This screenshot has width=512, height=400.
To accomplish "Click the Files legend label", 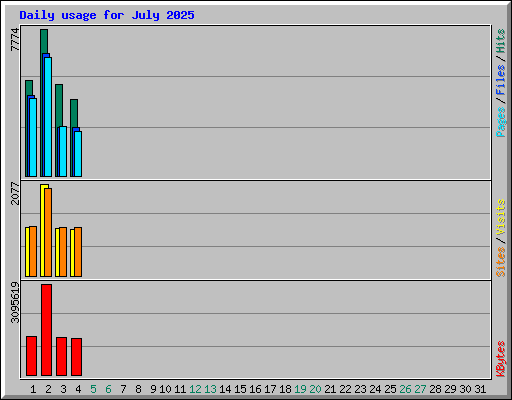I will tap(500, 79).
